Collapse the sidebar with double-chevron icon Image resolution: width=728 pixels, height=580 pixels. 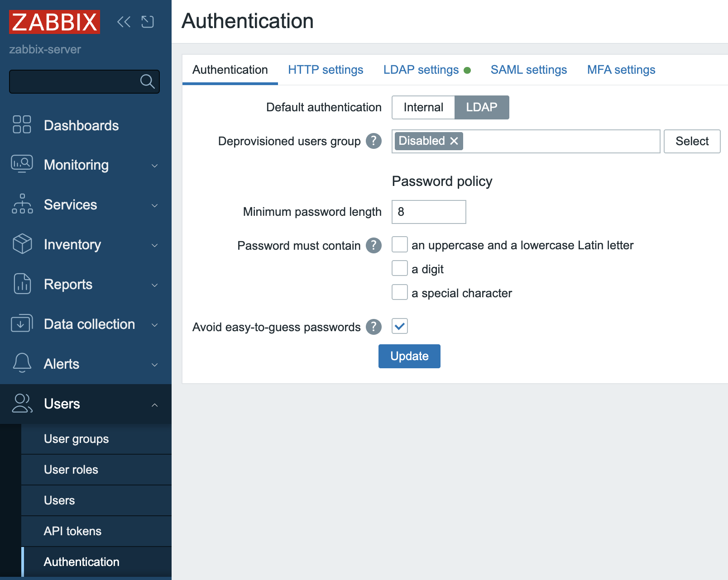pos(123,22)
